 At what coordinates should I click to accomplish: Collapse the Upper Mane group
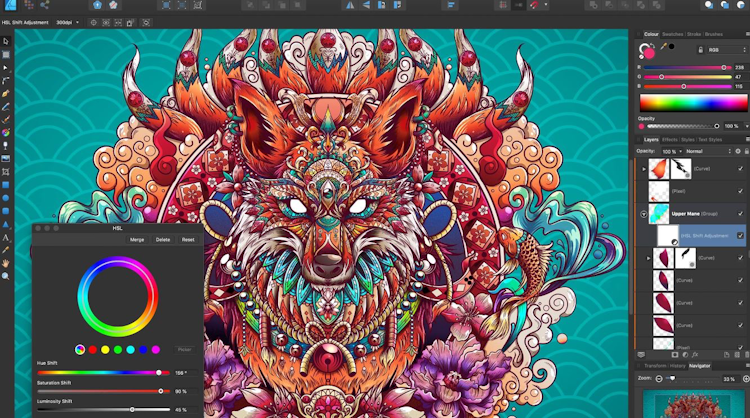click(x=643, y=214)
